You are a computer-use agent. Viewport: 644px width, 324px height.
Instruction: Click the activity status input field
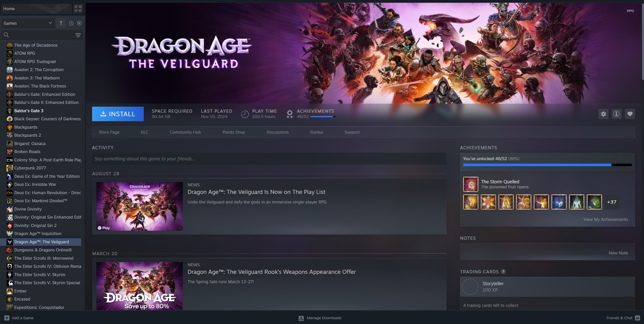269,159
